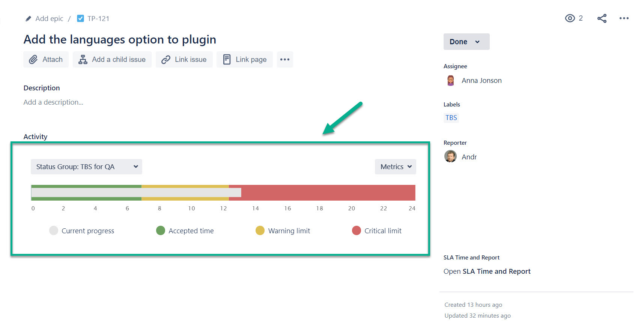
Task: Open the top-right more actions menu
Action: click(624, 18)
